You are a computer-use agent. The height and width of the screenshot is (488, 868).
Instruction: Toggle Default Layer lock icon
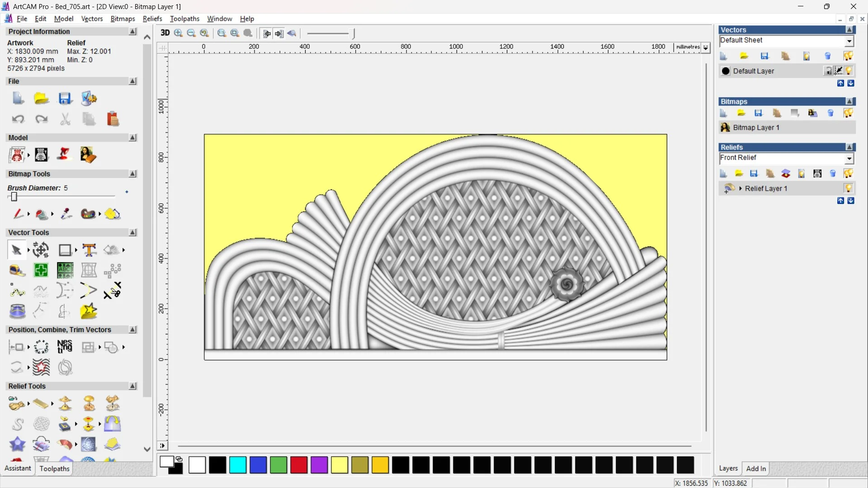point(828,71)
